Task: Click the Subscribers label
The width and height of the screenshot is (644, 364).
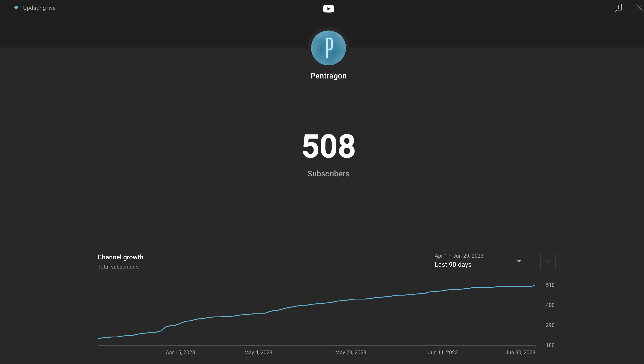Action: pos(328,173)
